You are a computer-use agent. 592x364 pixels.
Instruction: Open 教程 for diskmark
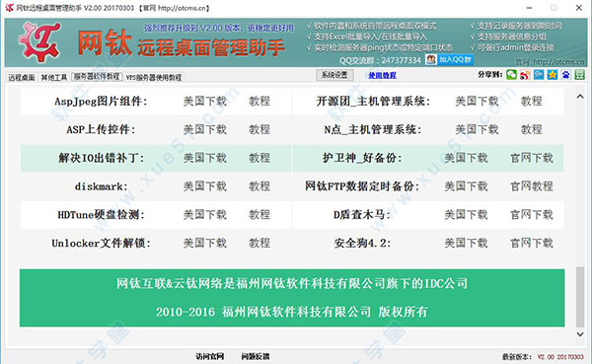click(259, 186)
